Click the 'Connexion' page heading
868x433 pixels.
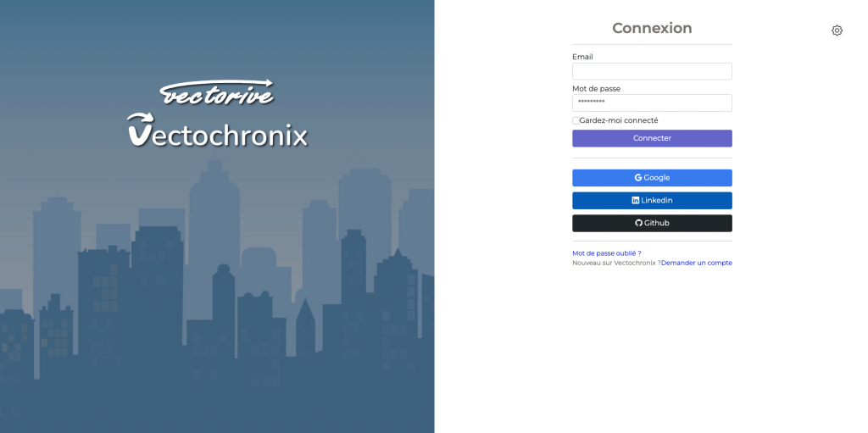[652, 28]
